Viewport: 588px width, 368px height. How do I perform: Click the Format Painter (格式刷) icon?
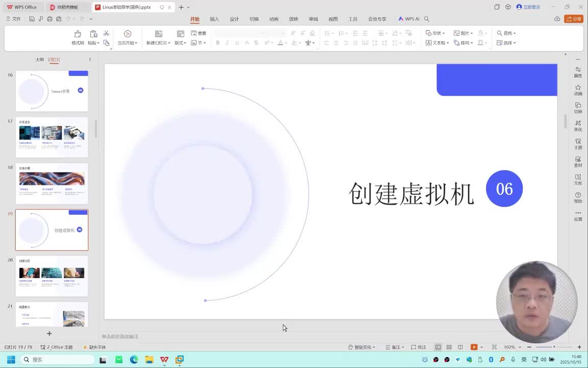(x=78, y=34)
